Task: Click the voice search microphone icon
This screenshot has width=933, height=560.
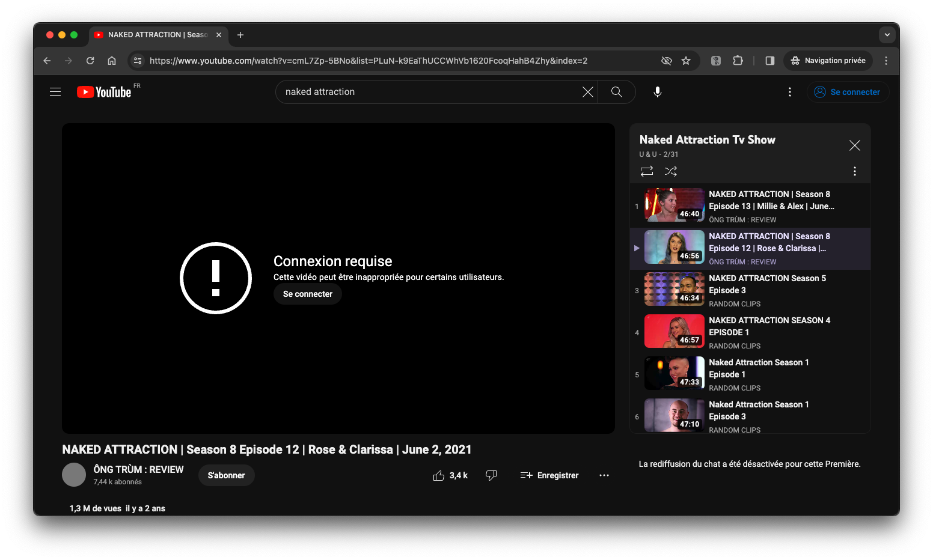Action: 658,92
